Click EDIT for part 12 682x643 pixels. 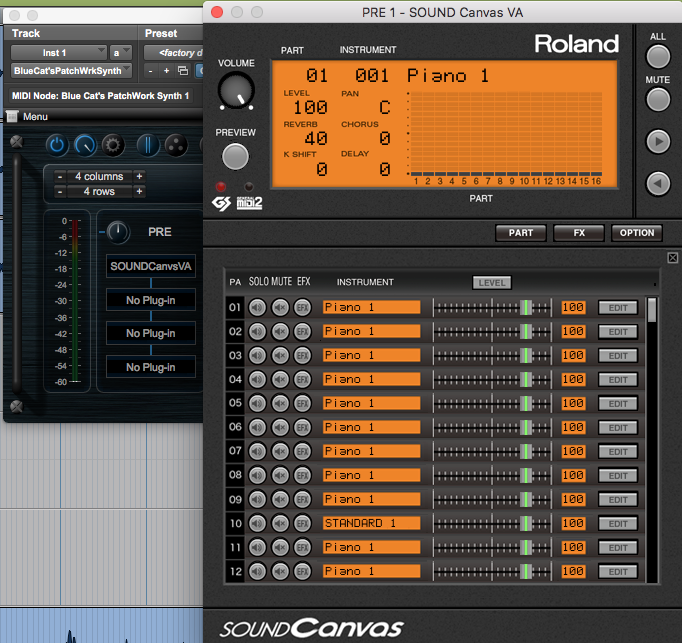pos(618,571)
